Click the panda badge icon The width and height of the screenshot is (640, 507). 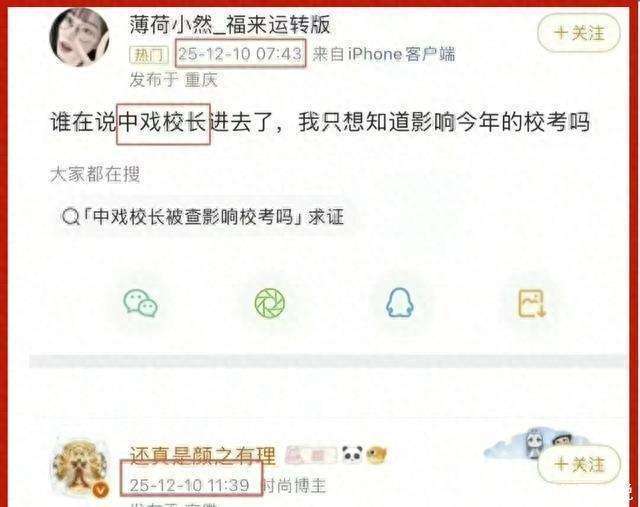(352, 454)
